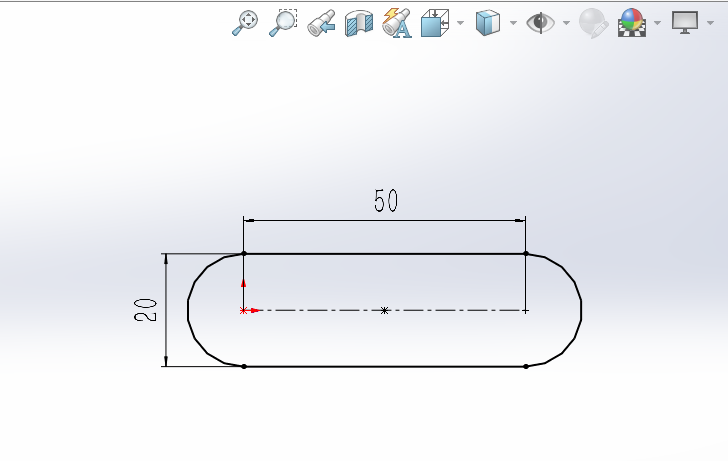Click the Edit Appearance sphere icon
Image resolution: width=728 pixels, height=461 pixels.
594,23
